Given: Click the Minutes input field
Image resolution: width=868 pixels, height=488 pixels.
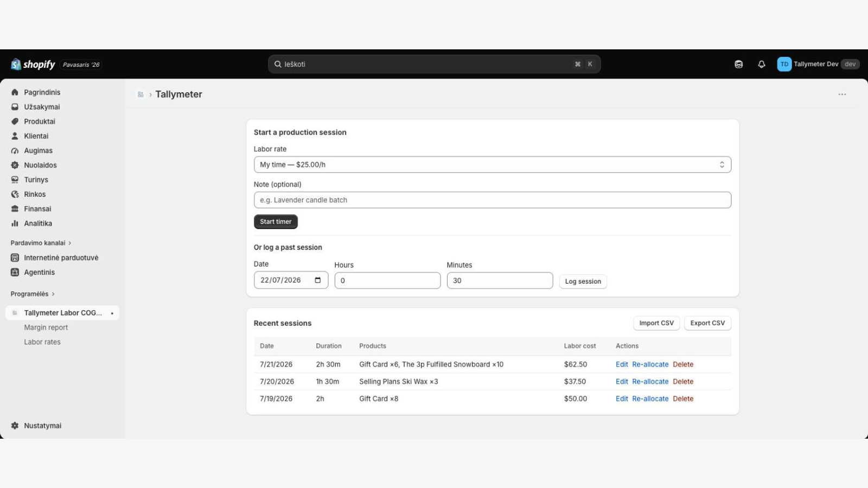Looking at the screenshot, I should 500,280.
